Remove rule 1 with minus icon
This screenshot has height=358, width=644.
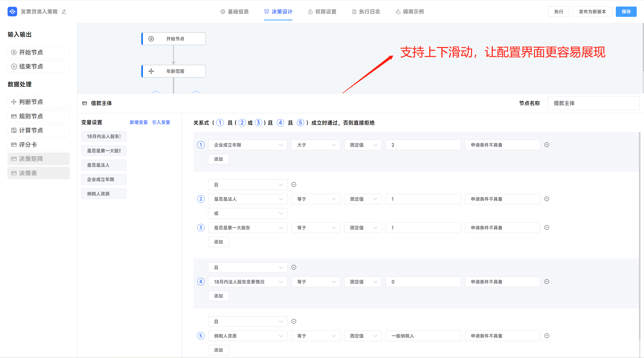click(x=547, y=145)
